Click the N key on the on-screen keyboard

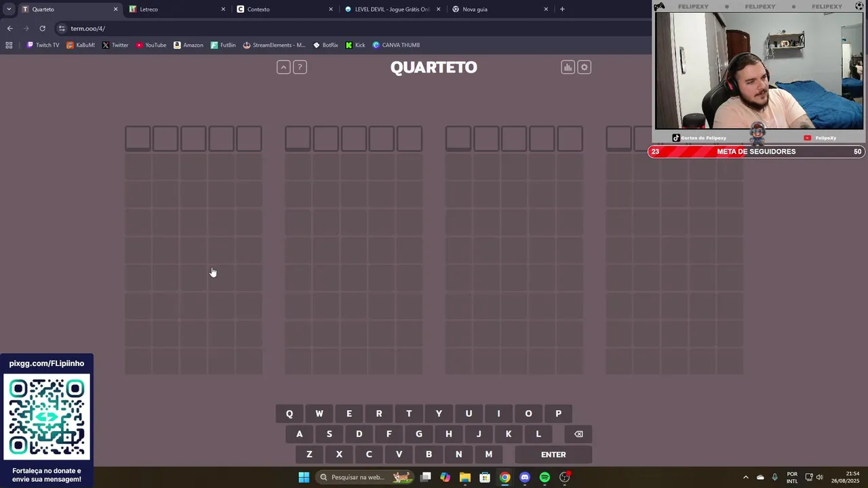tap(458, 454)
